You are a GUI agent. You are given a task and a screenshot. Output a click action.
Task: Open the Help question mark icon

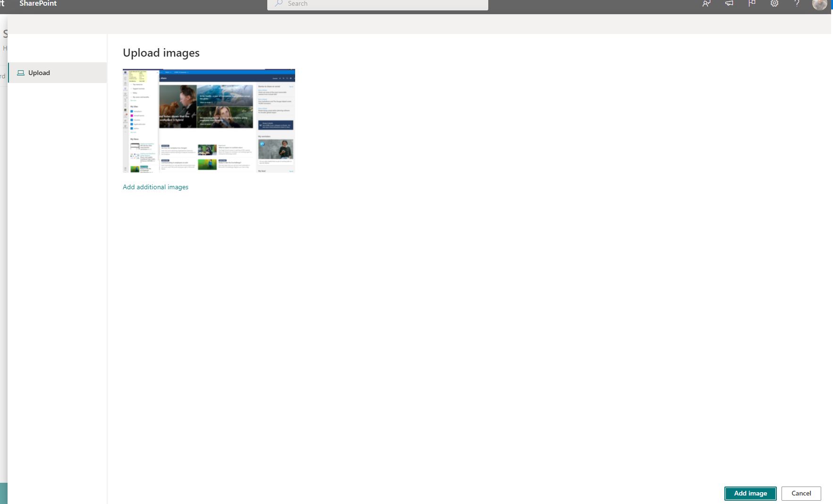pos(797,3)
